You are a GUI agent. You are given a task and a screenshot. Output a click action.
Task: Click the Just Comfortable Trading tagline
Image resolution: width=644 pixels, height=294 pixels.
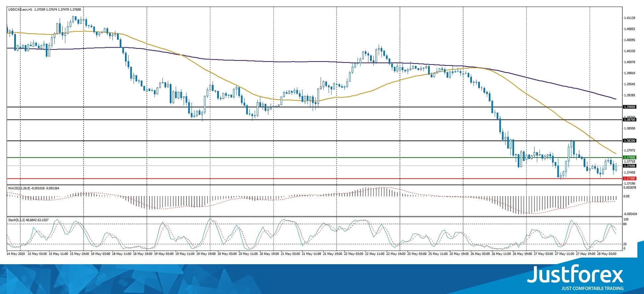tap(592, 288)
